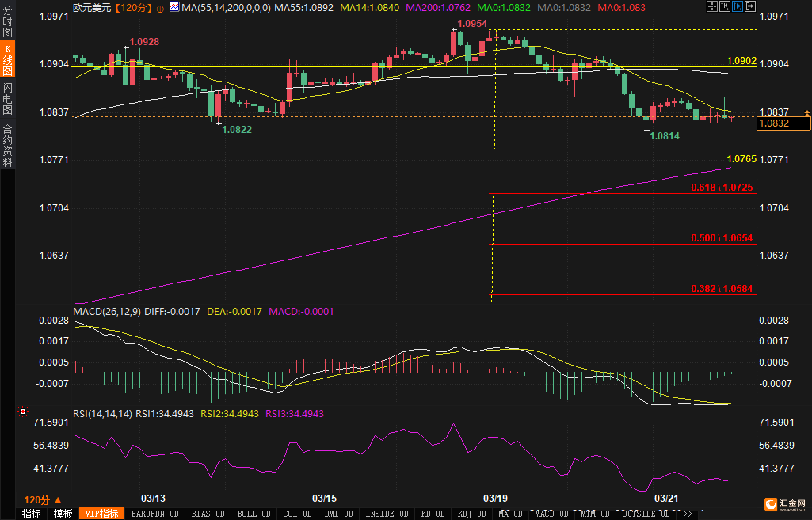This screenshot has height=520, width=812.
Task: Apply the OUTSIDE_UD indicator
Action: (x=646, y=514)
